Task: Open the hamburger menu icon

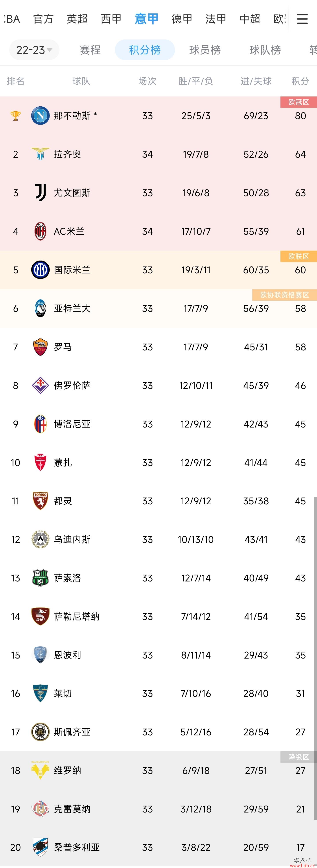Action: [302, 19]
